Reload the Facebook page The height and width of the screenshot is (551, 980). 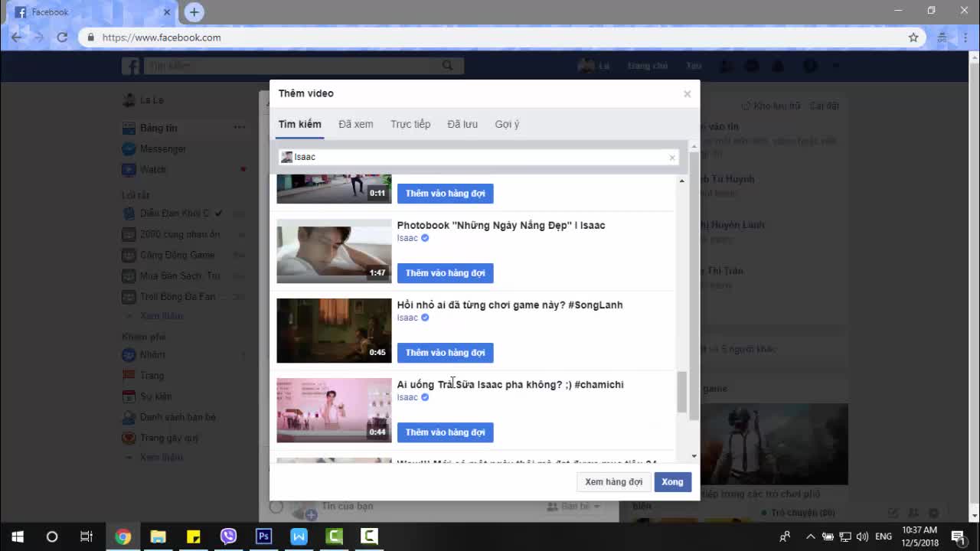tap(62, 37)
